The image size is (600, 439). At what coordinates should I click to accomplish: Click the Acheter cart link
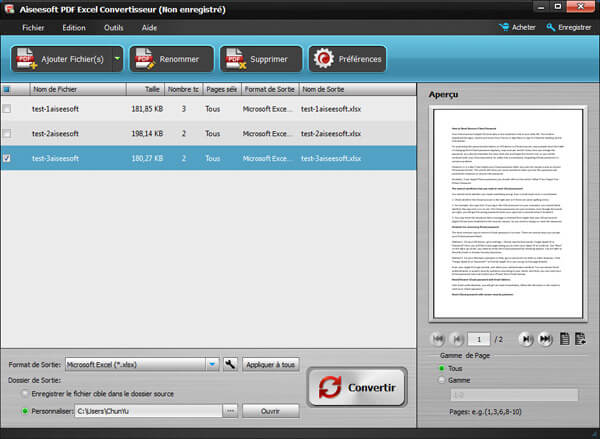pyautogui.click(x=517, y=27)
